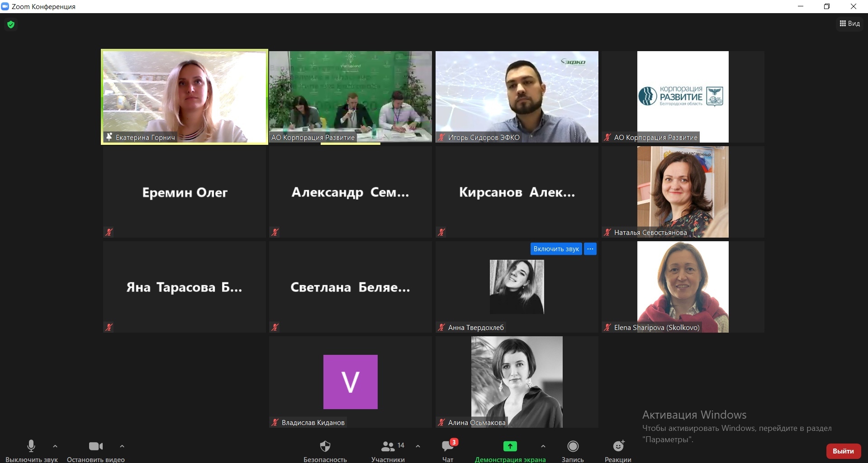Restore down the Zoom Конференция window
The height and width of the screenshot is (463, 868).
827,6
